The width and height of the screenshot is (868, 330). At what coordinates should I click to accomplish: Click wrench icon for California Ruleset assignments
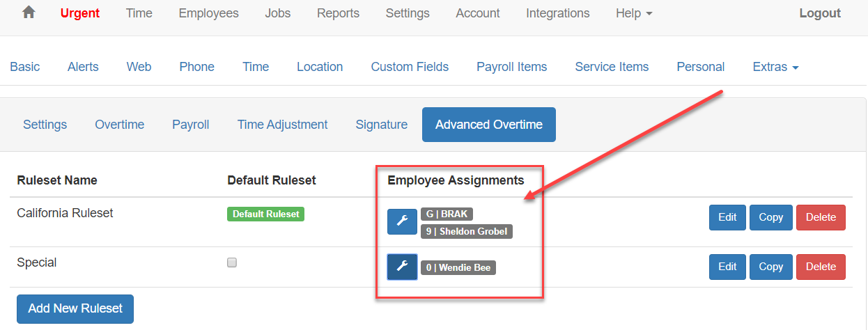coord(402,221)
